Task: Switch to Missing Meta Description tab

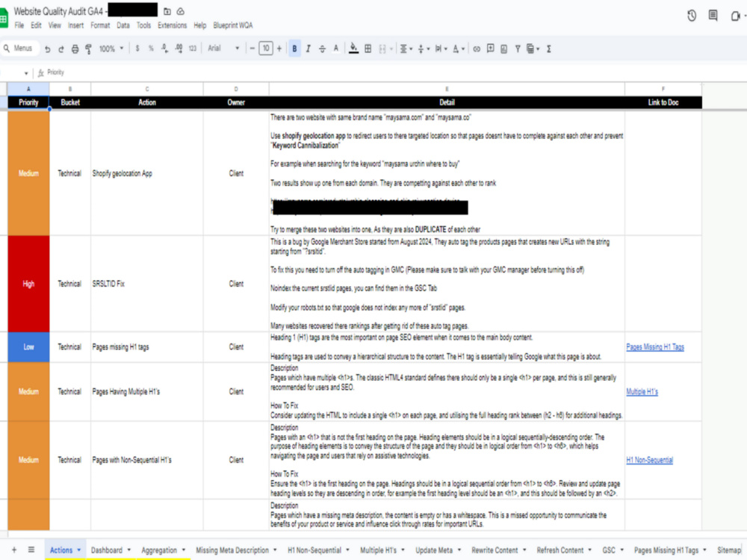Action: tap(236, 550)
